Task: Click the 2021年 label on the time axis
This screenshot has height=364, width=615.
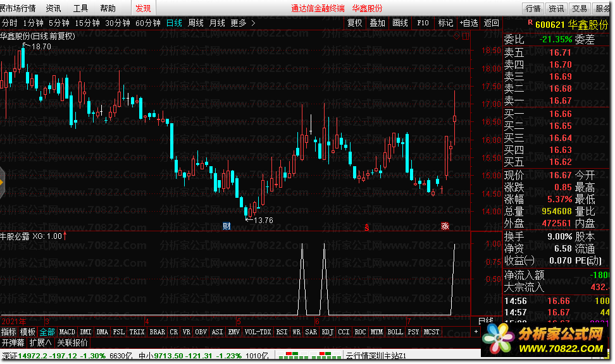Action: 14,322
